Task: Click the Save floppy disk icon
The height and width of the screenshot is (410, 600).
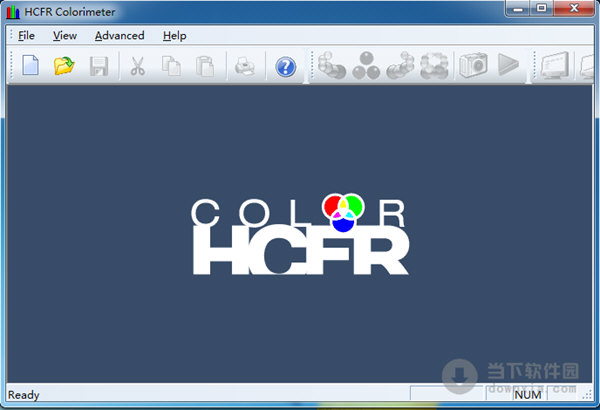Action: 99,66
